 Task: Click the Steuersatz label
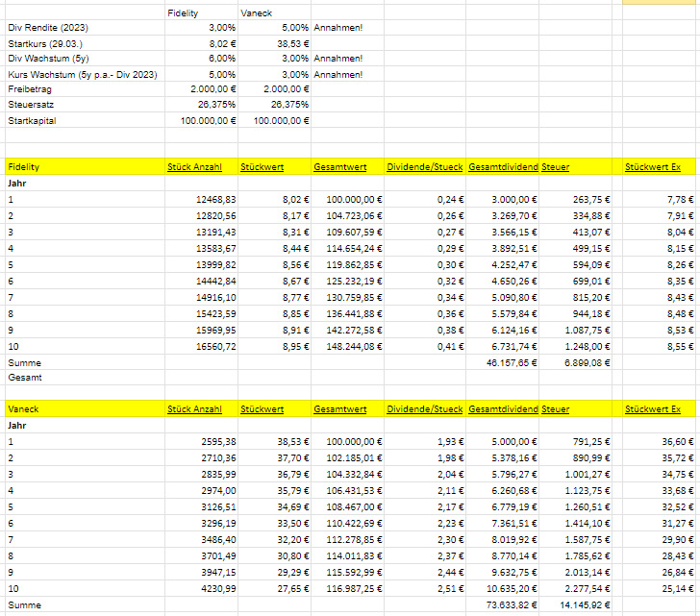tap(31, 105)
